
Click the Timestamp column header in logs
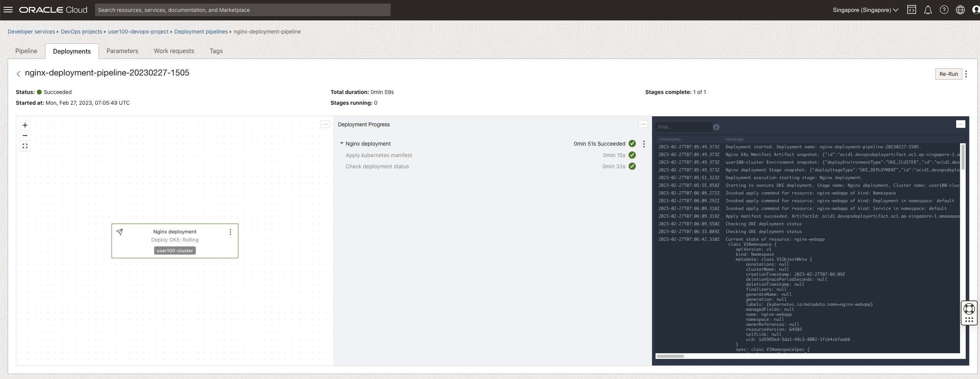point(669,139)
